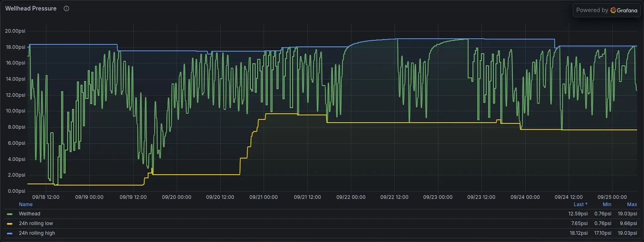Click Wellhead max value 19.03psi
The height and width of the screenshot is (242, 644).
click(627, 214)
